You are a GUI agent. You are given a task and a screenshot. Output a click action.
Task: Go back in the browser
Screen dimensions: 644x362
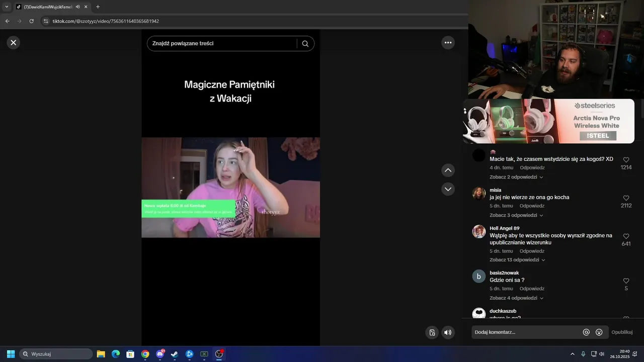7,21
